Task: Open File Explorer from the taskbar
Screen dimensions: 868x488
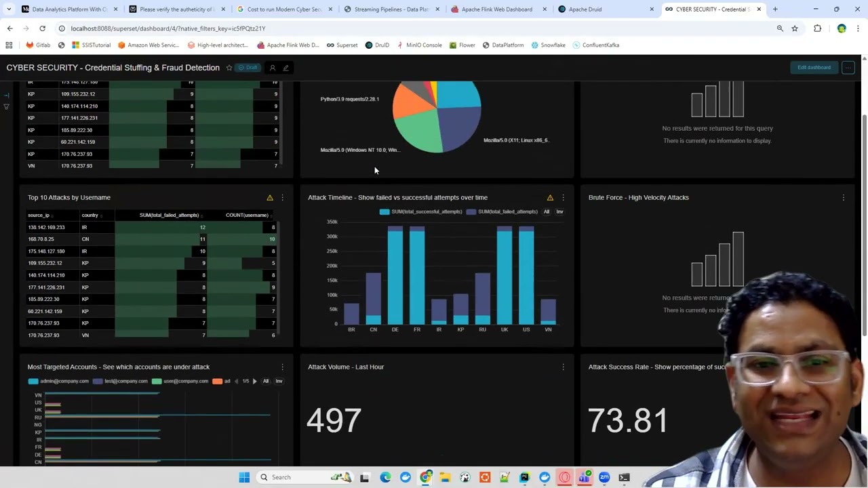Action: point(445,477)
